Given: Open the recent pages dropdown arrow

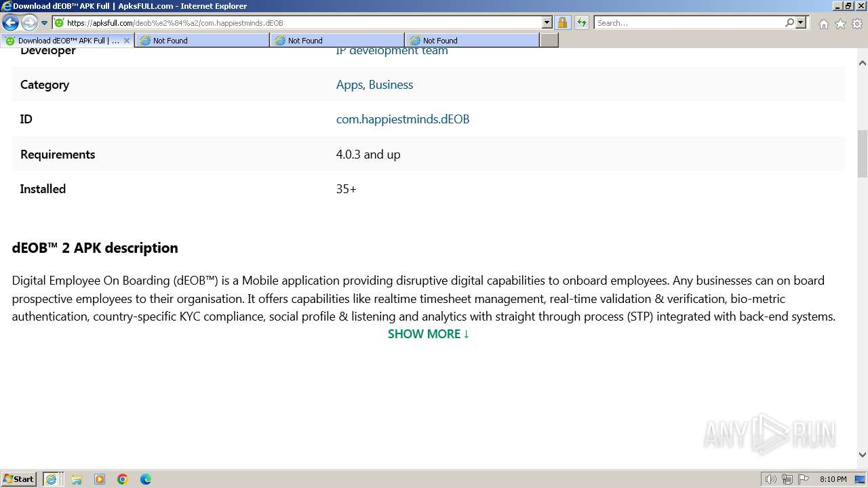Looking at the screenshot, I should point(45,23).
